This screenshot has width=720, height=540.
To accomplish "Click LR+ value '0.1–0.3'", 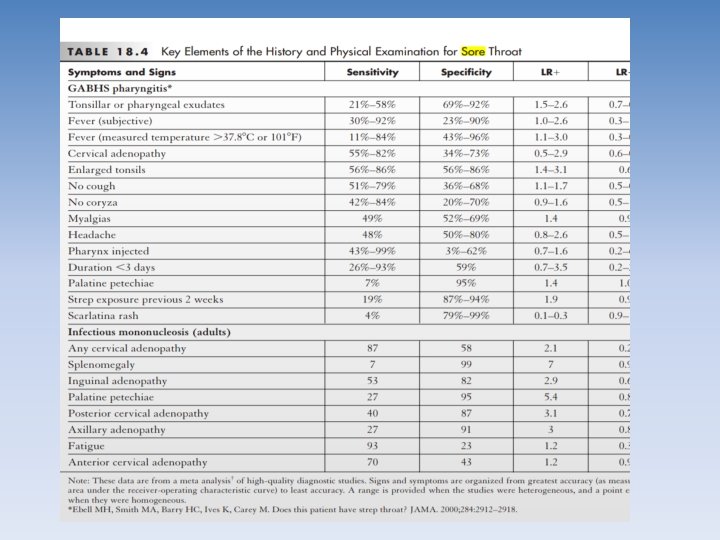I will point(551,316).
